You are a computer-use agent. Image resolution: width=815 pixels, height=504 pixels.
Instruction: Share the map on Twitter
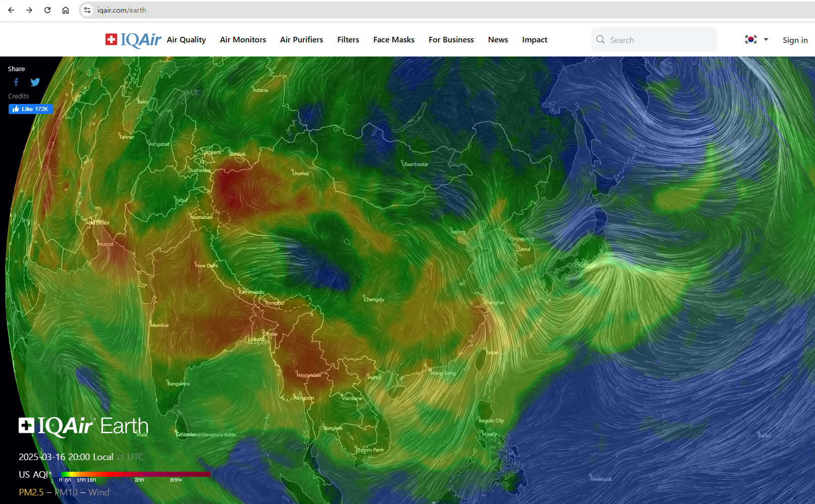pos(35,82)
